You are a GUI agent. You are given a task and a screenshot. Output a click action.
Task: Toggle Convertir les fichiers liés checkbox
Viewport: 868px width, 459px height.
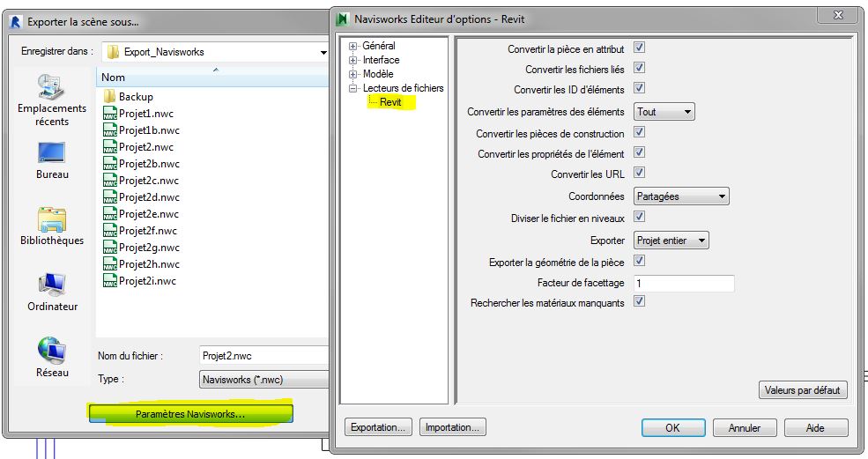coord(640,68)
